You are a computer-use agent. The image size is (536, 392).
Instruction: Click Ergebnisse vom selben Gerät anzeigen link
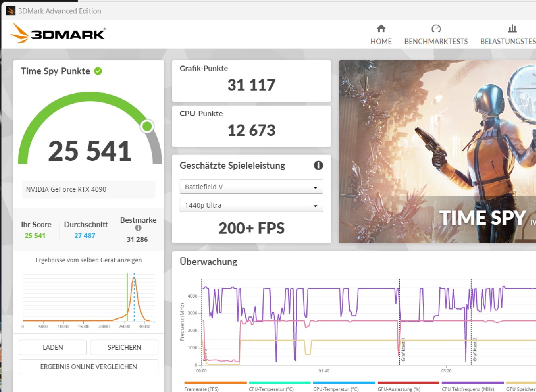[89, 260]
